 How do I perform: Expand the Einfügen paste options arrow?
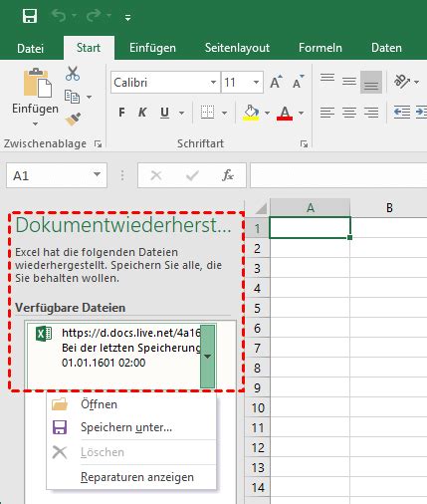click(35, 124)
